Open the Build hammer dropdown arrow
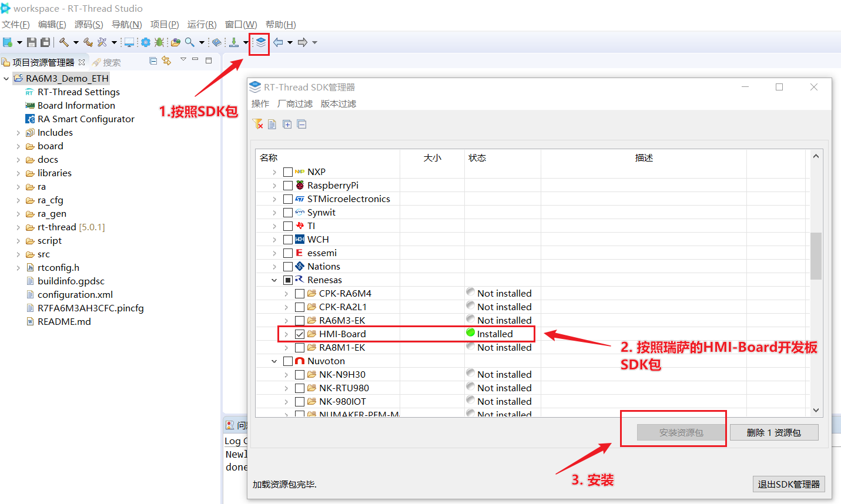The width and height of the screenshot is (841, 504). click(76, 42)
